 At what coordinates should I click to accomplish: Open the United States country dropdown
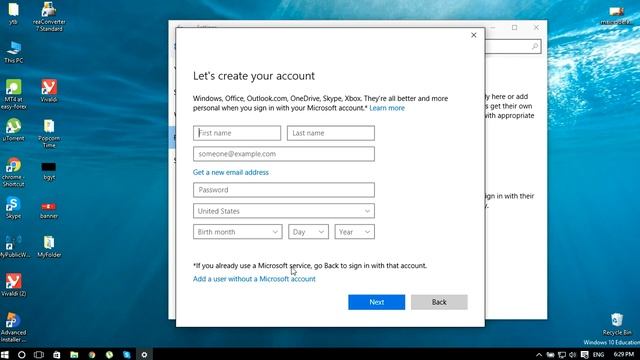coord(284,211)
